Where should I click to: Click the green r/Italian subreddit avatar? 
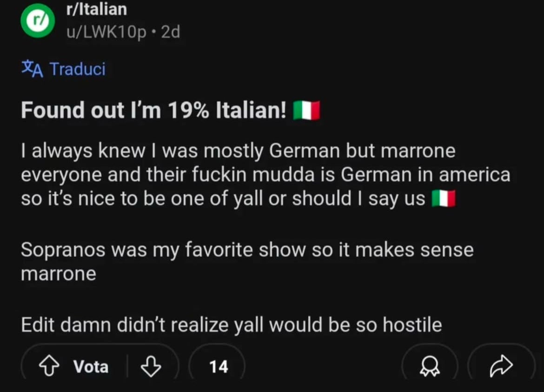pyautogui.click(x=38, y=20)
